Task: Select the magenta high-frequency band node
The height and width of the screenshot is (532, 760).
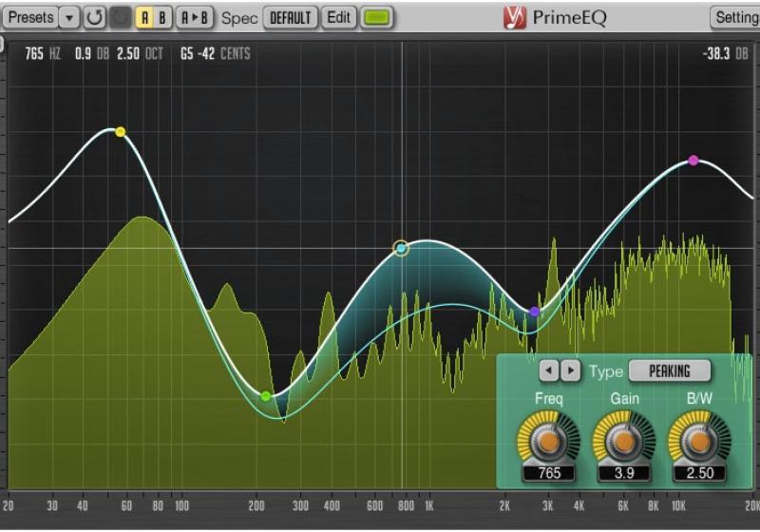Action: pyautogui.click(x=693, y=161)
